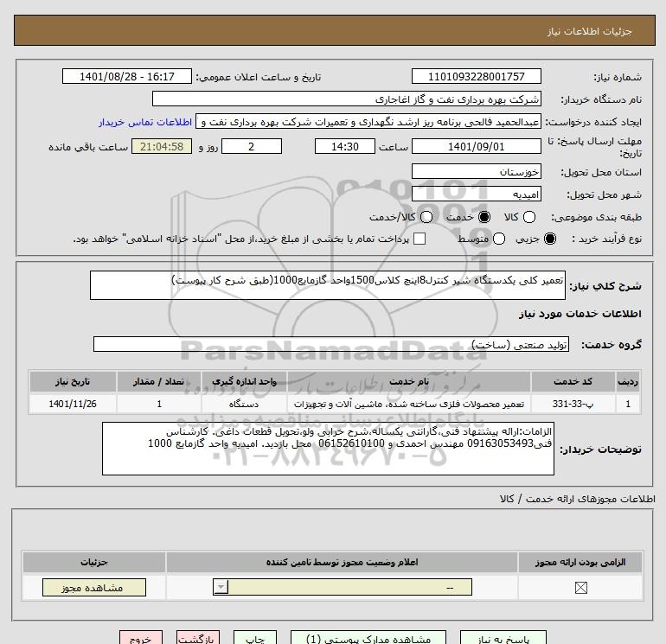Click the پاسخ به نیاز button
This screenshot has height=644, width=666.
(x=503, y=639)
